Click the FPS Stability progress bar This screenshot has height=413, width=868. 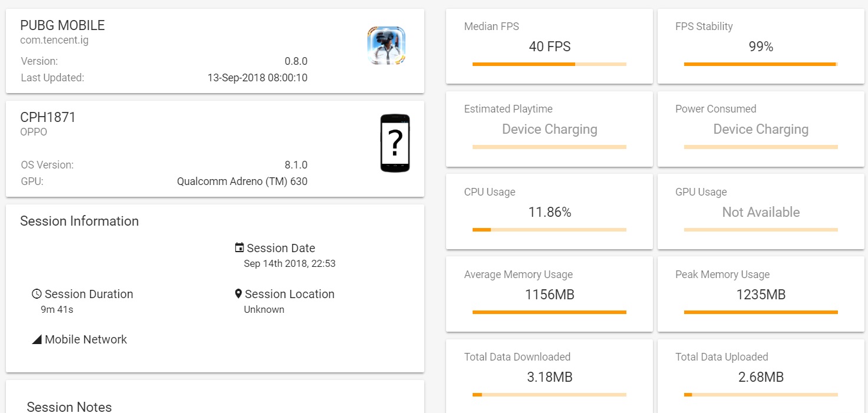pos(761,64)
